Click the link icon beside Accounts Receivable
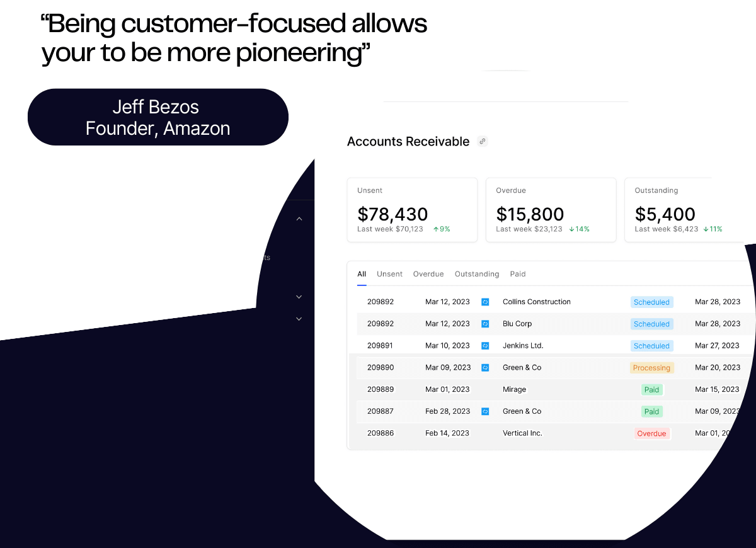The width and height of the screenshot is (756, 548). click(483, 142)
